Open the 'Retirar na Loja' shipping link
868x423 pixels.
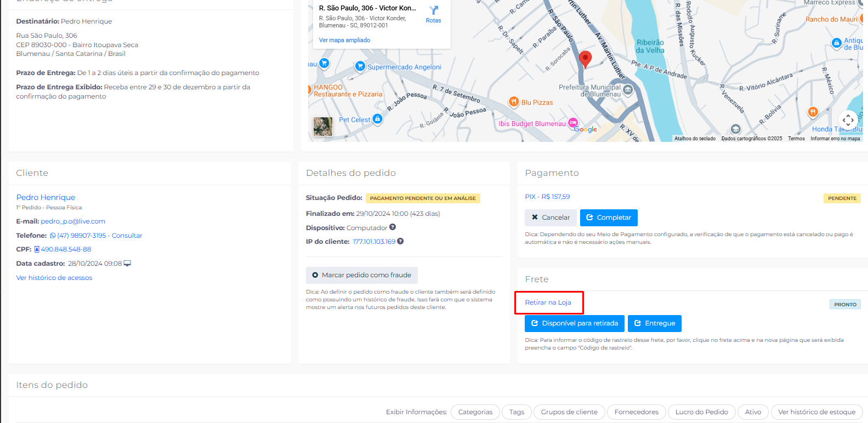click(x=548, y=302)
